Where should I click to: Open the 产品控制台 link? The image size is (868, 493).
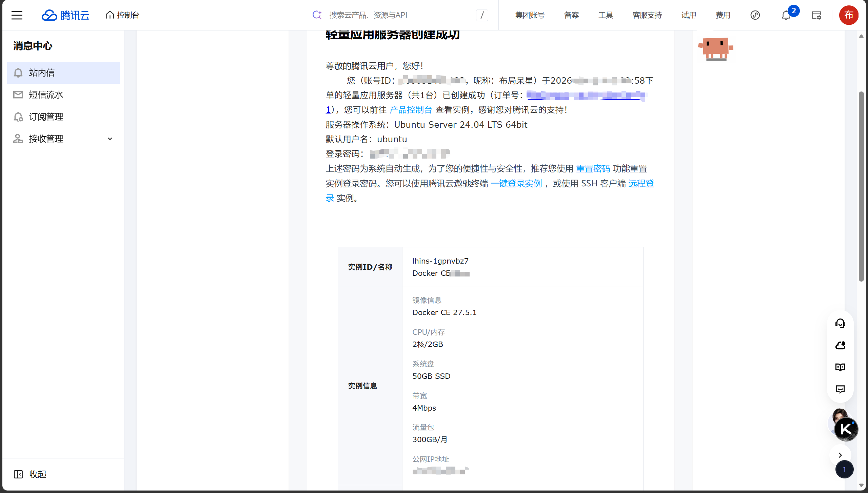[411, 110]
